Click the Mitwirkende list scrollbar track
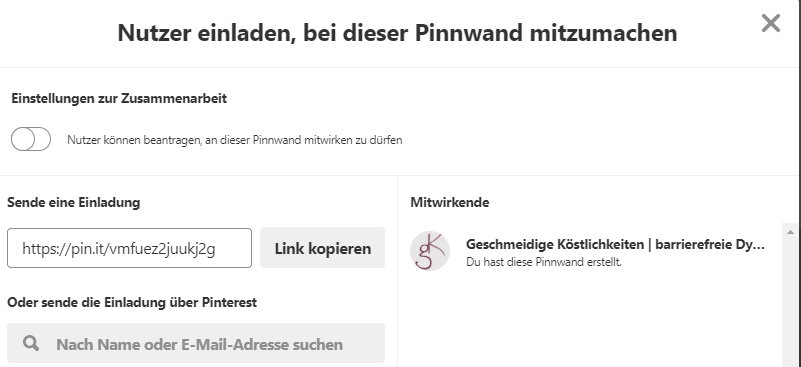This screenshot has height=367, width=801. click(x=790, y=302)
